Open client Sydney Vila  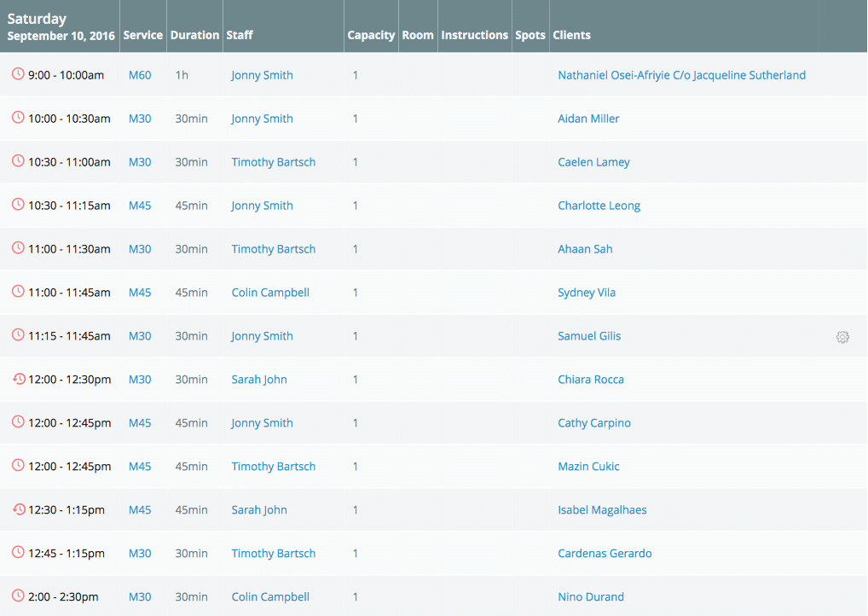point(587,293)
